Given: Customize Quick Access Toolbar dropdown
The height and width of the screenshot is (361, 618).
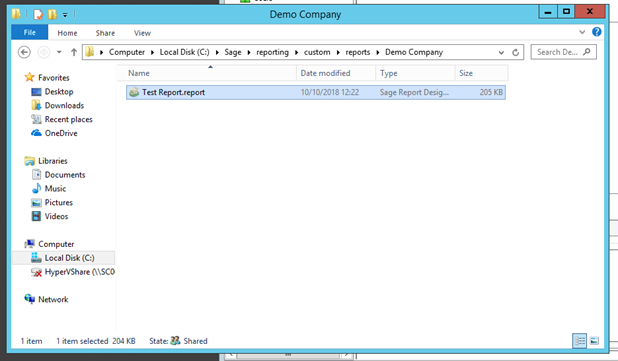Looking at the screenshot, I should [65, 15].
